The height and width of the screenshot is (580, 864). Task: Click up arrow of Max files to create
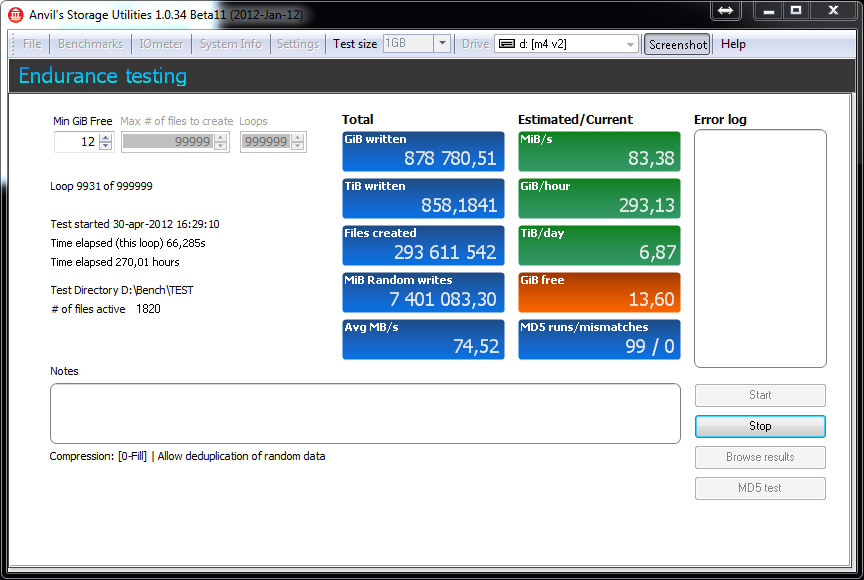(x=221, y=138)
